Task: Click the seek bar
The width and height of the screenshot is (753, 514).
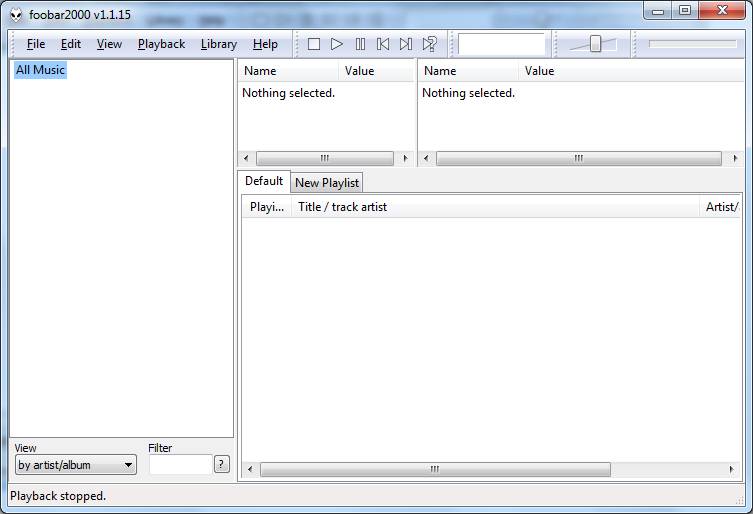Action: point(692,44)
